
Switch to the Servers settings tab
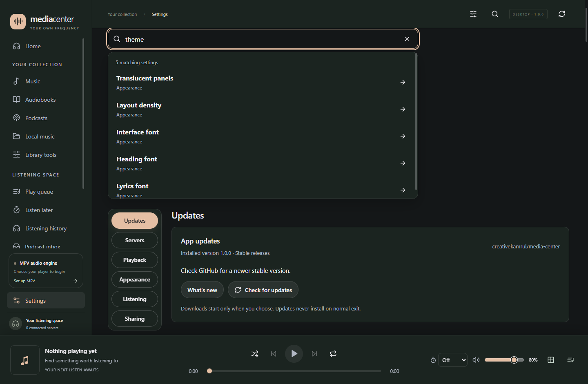[135, 240]
